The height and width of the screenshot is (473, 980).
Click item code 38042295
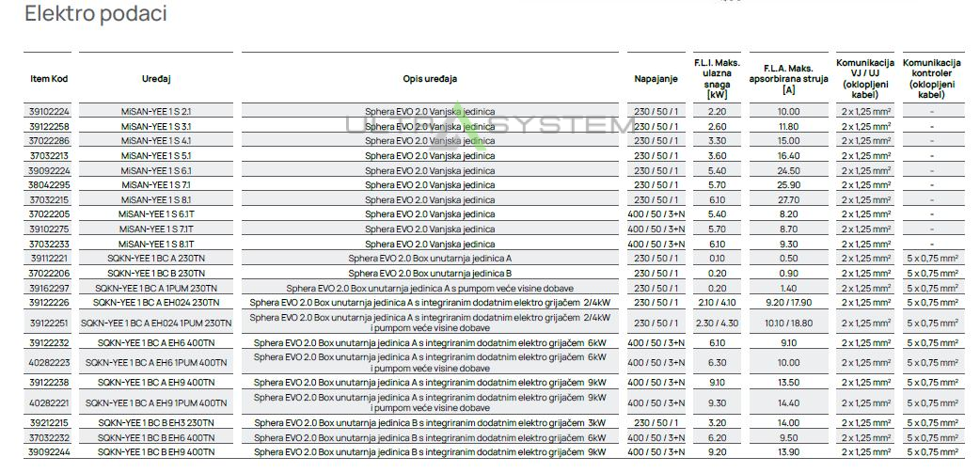pyautogui.click(x=49, y=185)
